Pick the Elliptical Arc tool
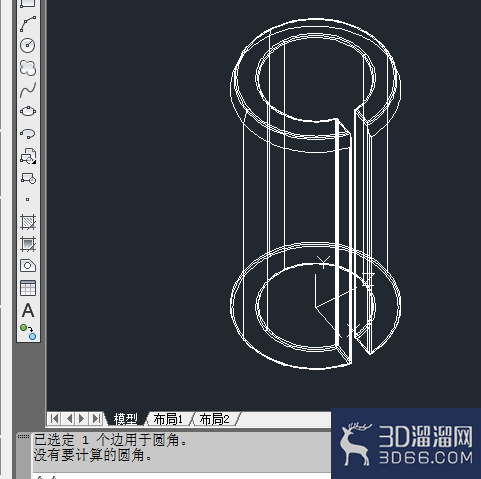Image resolution: width=481 pixels, height=479 pixels. tap(28, 134)
